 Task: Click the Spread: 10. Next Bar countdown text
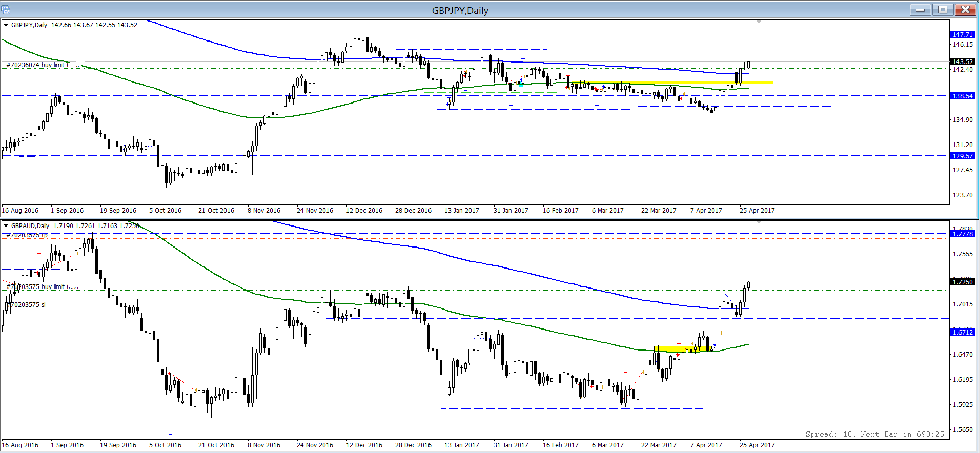point(874,434)
